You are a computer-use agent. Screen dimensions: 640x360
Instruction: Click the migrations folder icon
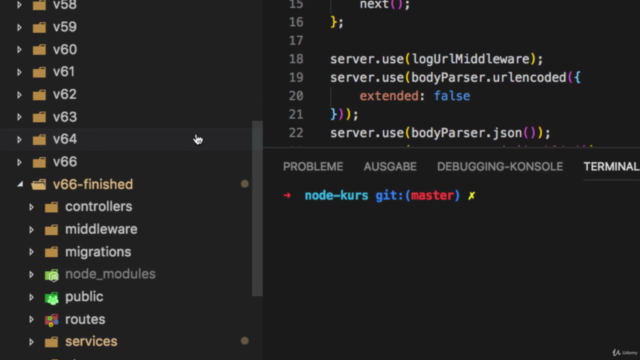(x=51, y=252)
